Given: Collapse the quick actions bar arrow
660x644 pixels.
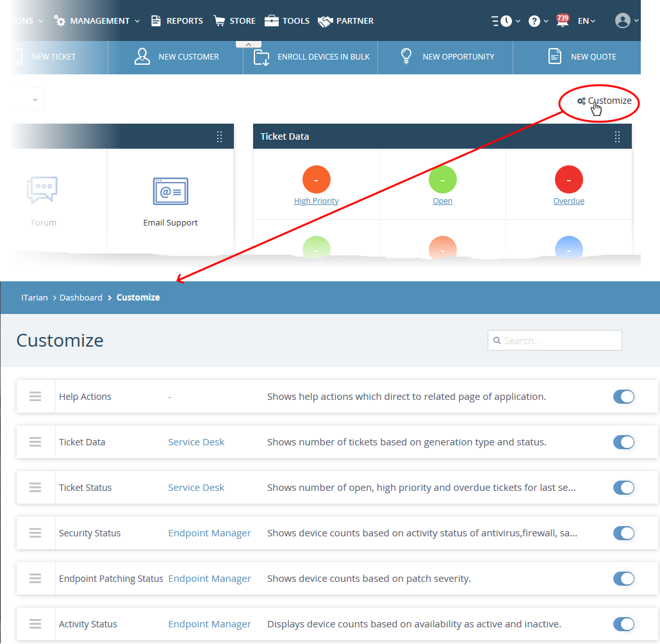Looking at the screenshot, I should pyautogui.click(x=249, y=44).
